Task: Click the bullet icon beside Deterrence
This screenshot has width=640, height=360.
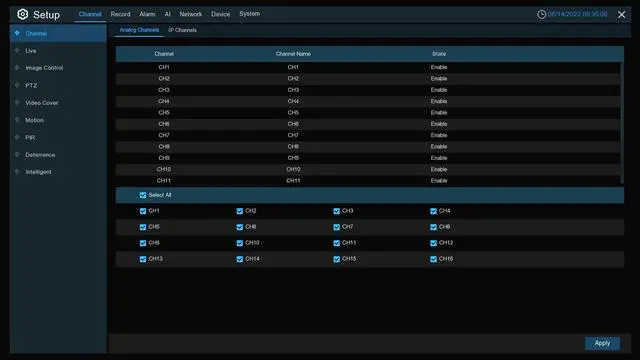Action: click(17, 155)
